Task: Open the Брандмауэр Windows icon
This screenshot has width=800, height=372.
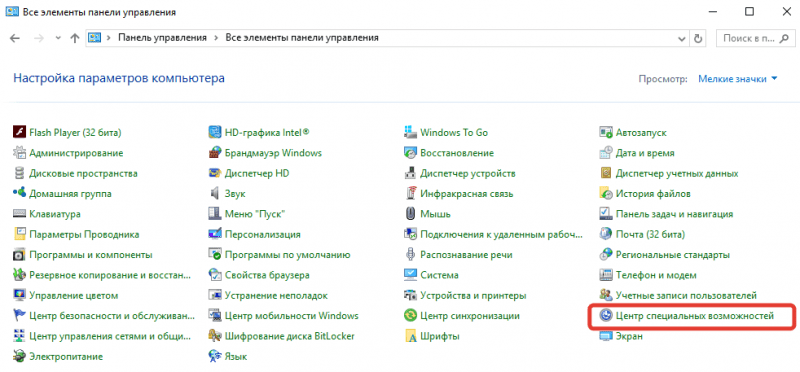Action: click(x=215, y=153)
